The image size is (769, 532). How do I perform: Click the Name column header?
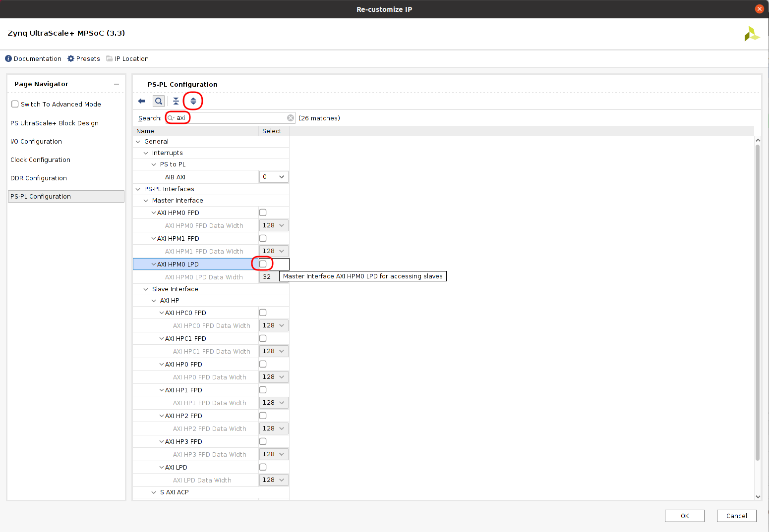pyautogui.click(x=195, y=131)
